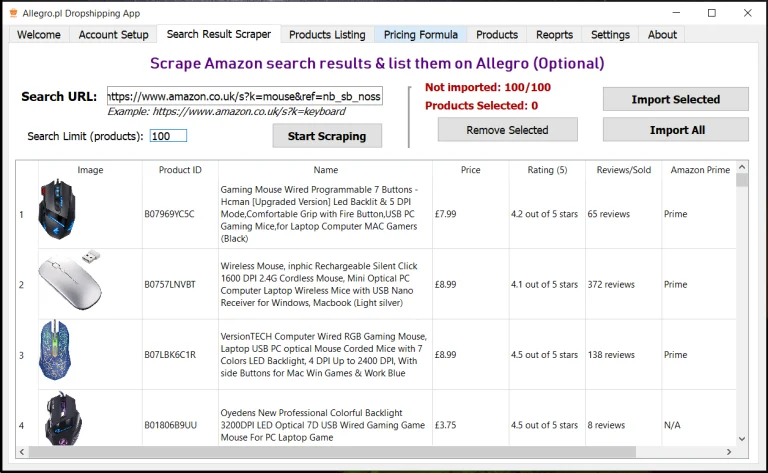Image resolution: width=768 pixels, height=473 pixels.
Task: Click the 138 reviews cell
Action: (x=623, y=355)
